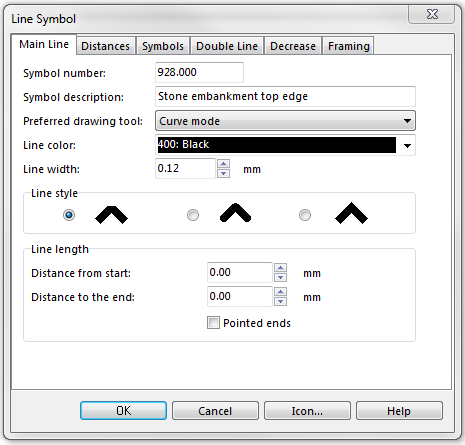
Task: Choose the rounded line style radio button
Action: [193, 215]
